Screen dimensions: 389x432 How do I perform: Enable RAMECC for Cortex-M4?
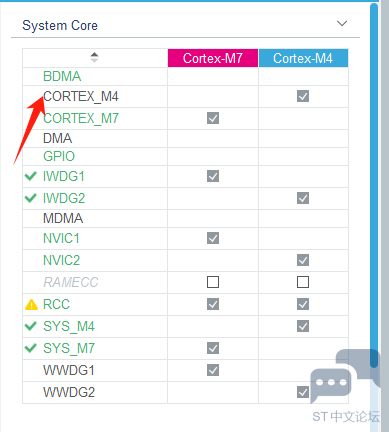pos(303,282)
